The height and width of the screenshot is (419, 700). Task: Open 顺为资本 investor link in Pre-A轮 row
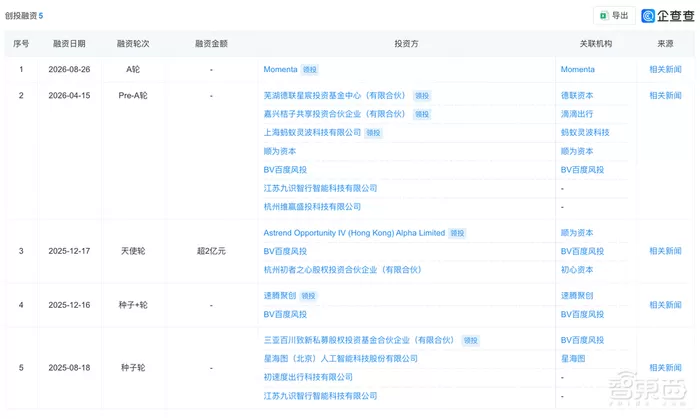(x=280, y=151)
